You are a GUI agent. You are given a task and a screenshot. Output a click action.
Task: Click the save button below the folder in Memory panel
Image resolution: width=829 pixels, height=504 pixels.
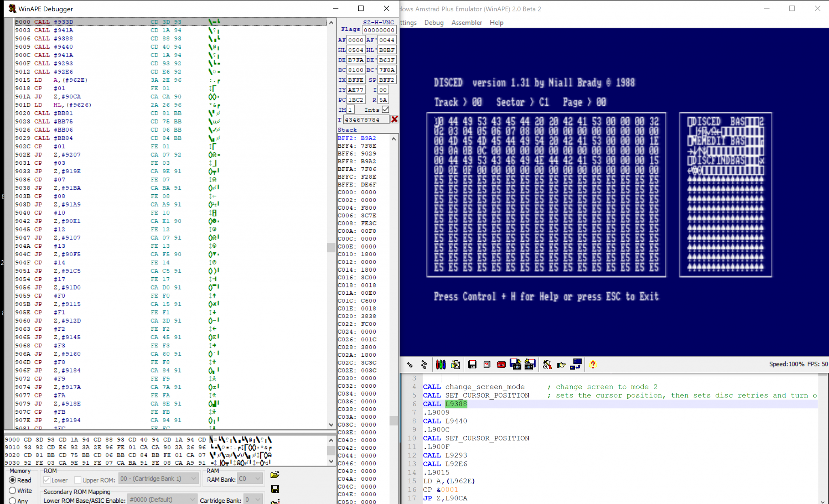276,489
